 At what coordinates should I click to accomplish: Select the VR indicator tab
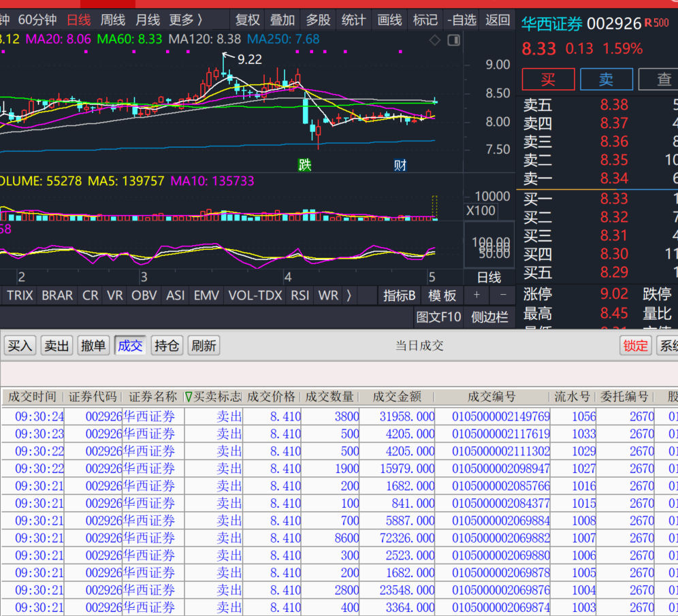[114, 295]
